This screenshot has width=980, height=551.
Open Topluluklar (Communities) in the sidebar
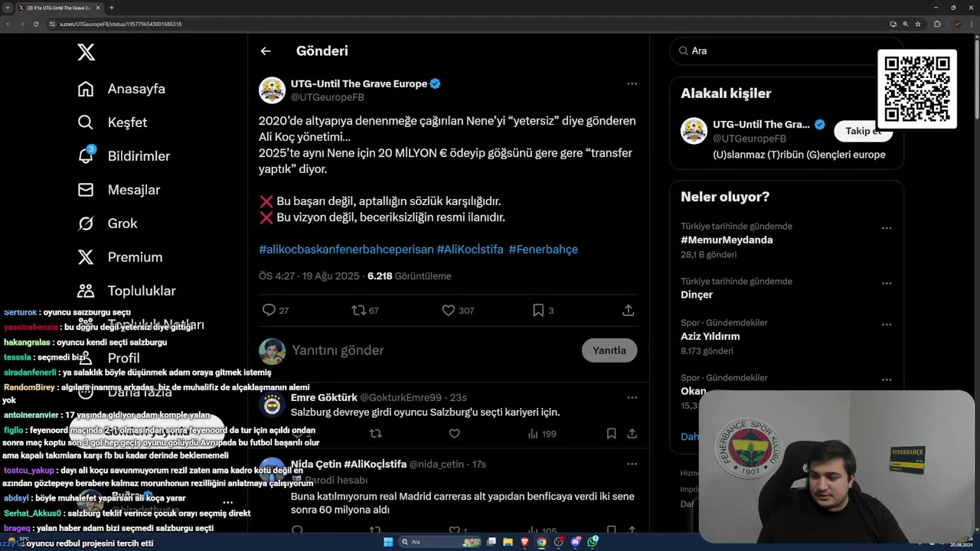(126, 291)
